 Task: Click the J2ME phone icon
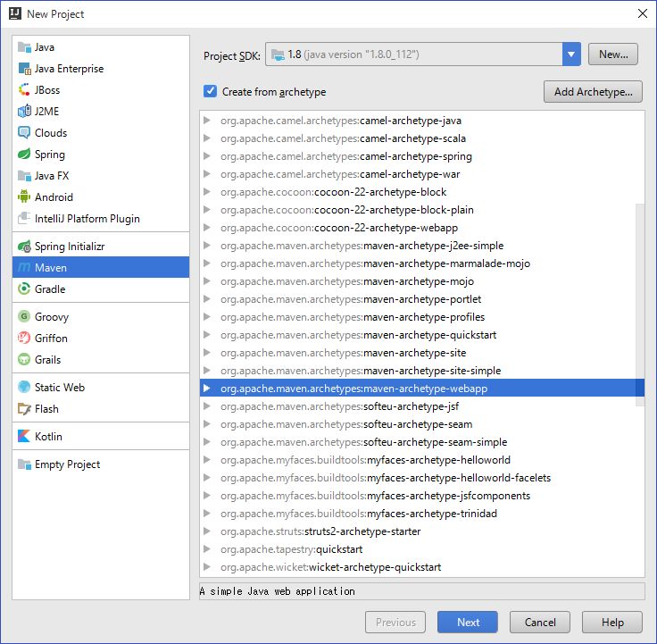point(24,112)
